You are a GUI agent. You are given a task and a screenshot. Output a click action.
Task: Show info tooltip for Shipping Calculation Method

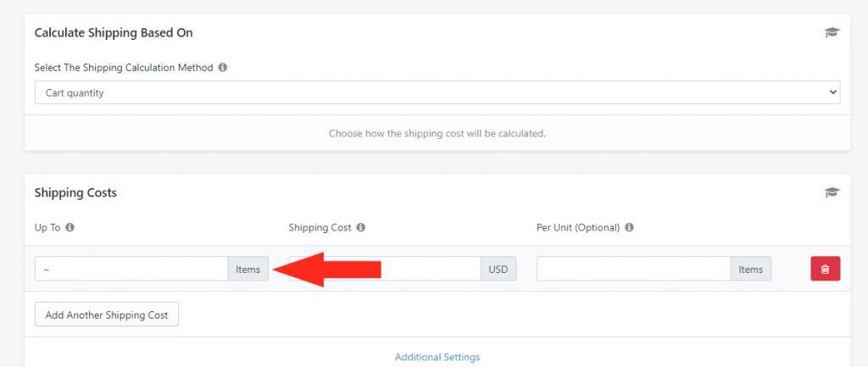(223, 68)
